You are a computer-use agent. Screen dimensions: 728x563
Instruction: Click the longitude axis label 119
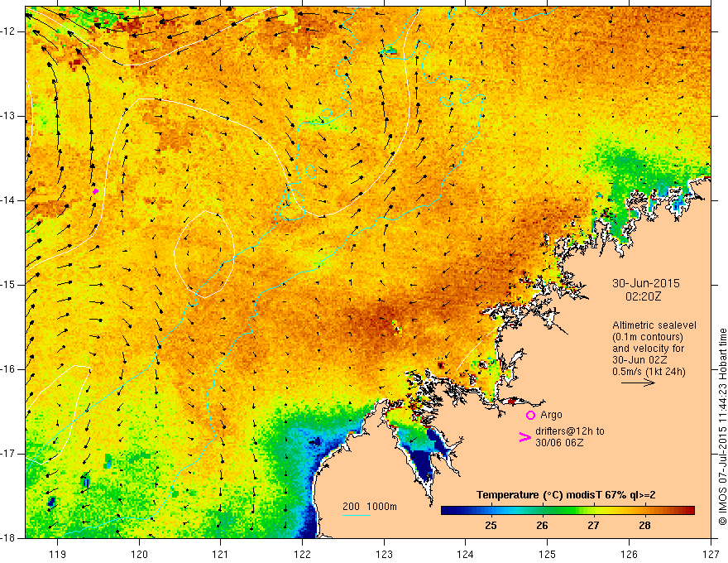[x=58, y=554]
